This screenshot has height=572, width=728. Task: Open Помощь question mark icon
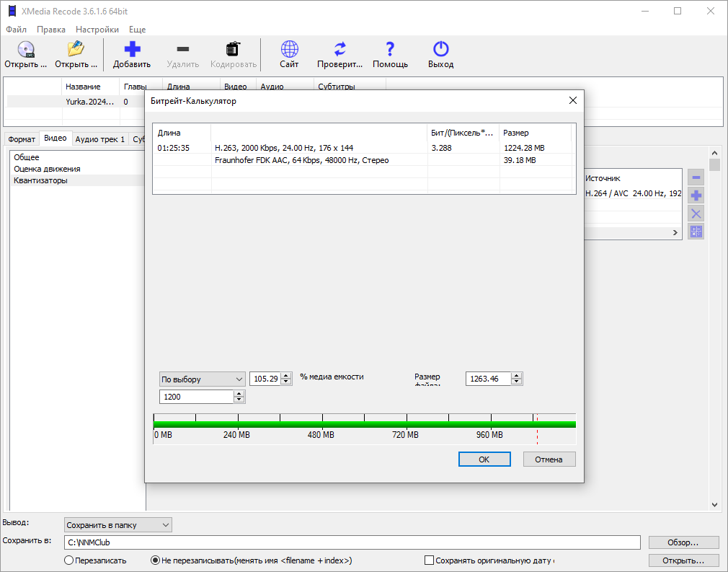tap(390, 49)
